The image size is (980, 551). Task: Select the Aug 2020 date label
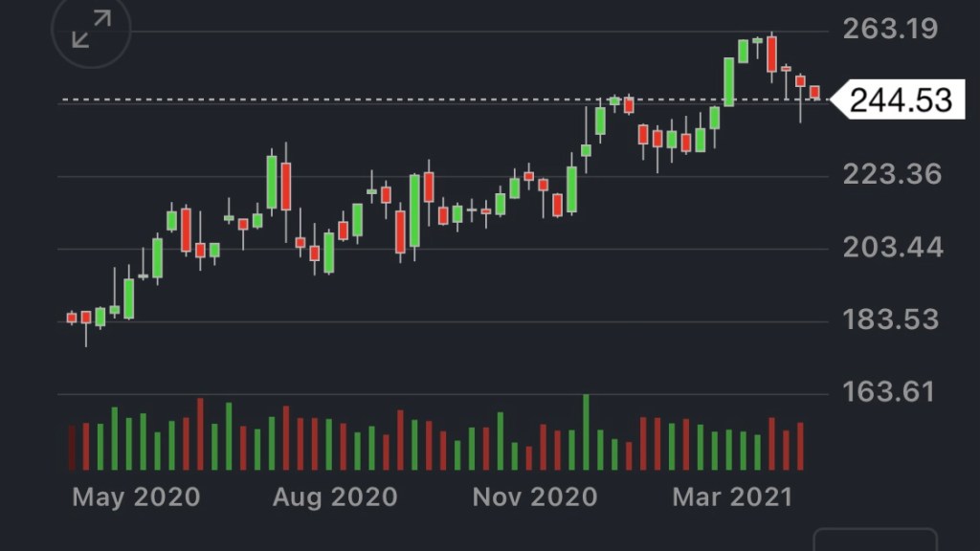point(335,496)
